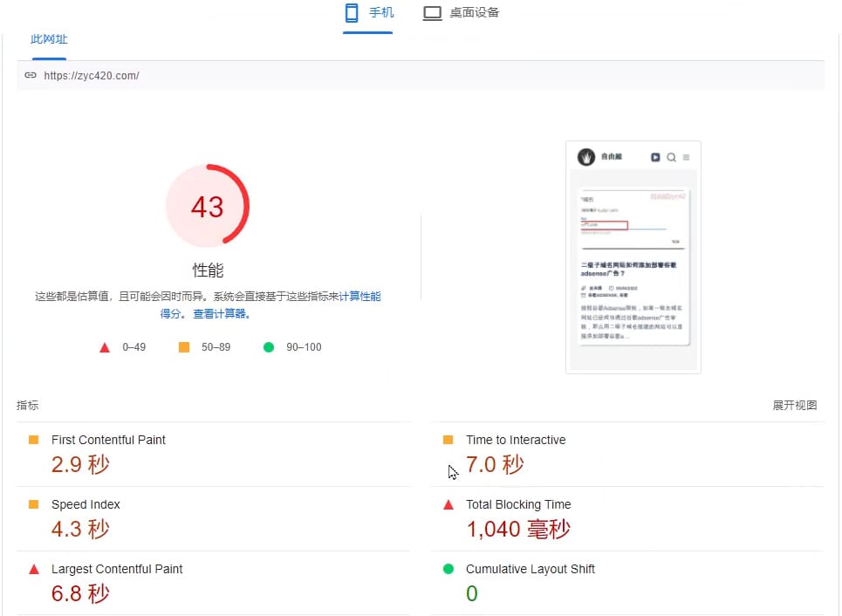Click the green circle in the 90–100 legend
Screen dimensions: 842x616
pyautogui.click(x=269, y=346)
